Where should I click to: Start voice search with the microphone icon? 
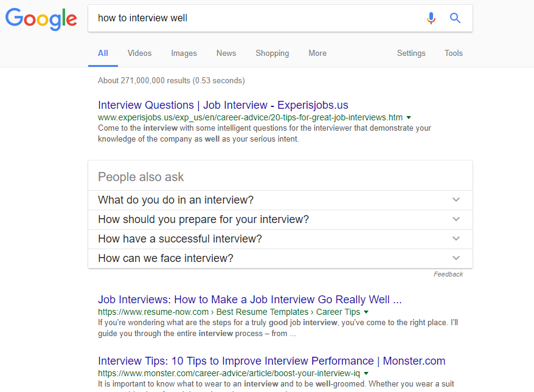(x=431, y=18)
